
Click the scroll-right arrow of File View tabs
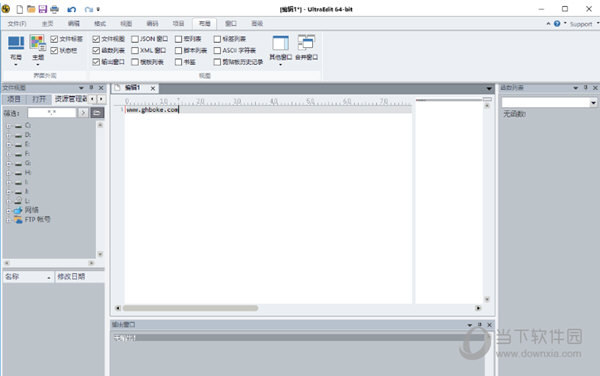[x=101, y=99]
